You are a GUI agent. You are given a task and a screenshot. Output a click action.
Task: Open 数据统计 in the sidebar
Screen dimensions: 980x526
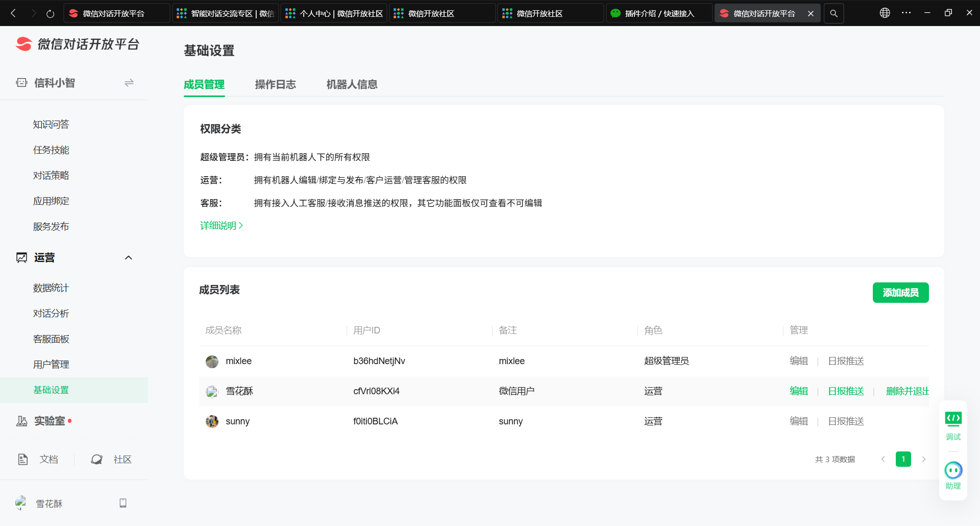(x=51, y=288)
